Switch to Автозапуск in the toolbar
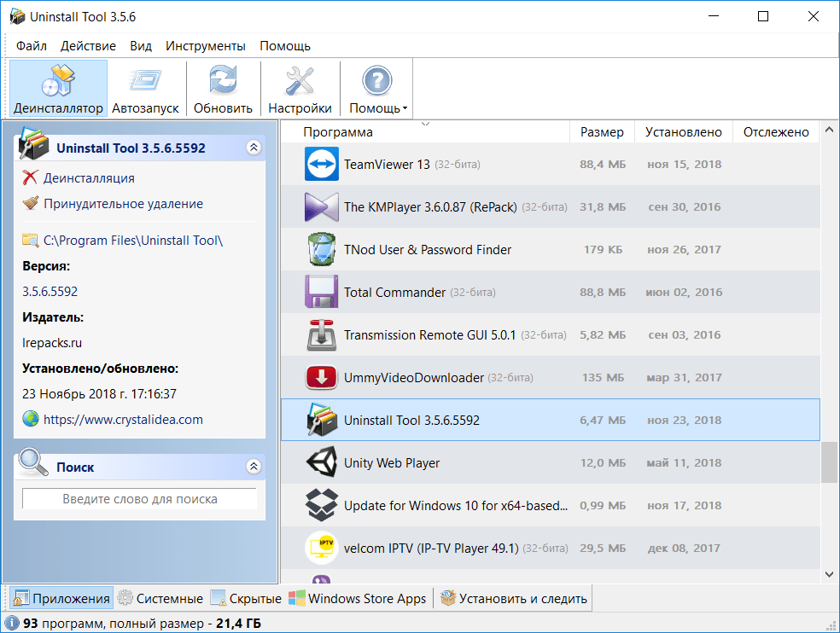The image size is (840, 633). pyautogui.click(x=145, y=89)
